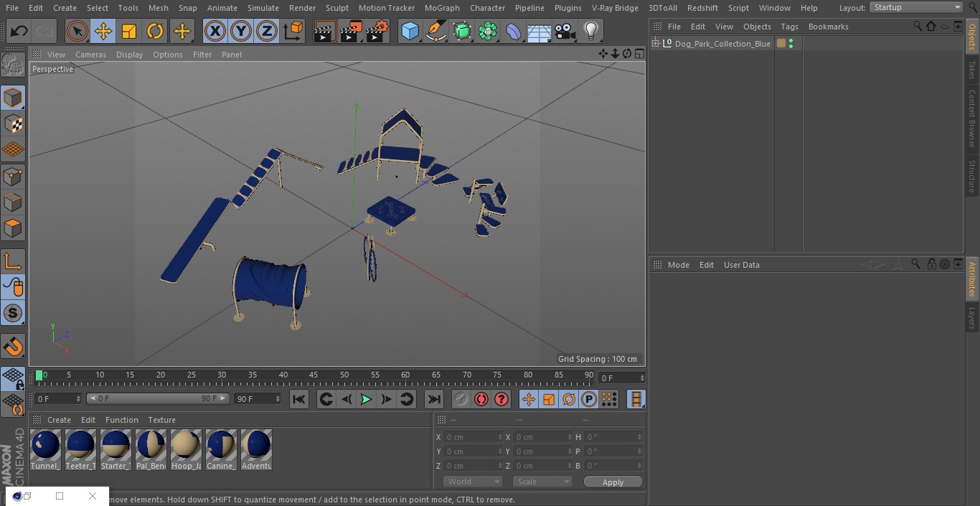
Task: Add a Light object
Action: click(590, 32)
